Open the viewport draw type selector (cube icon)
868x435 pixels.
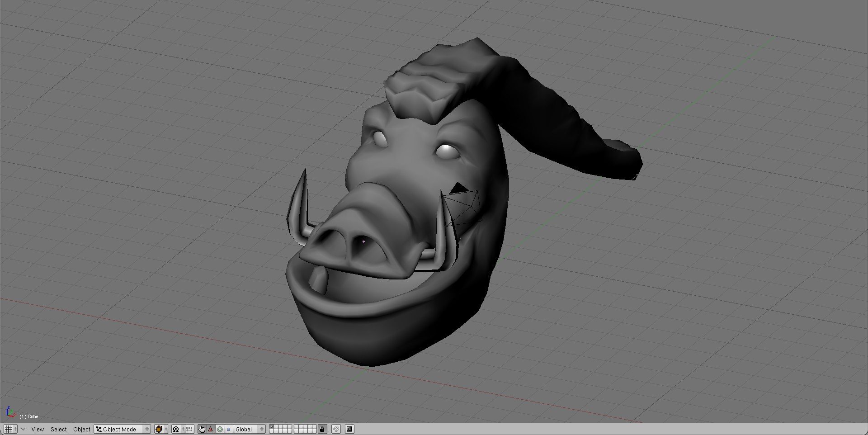pos(161,429)
